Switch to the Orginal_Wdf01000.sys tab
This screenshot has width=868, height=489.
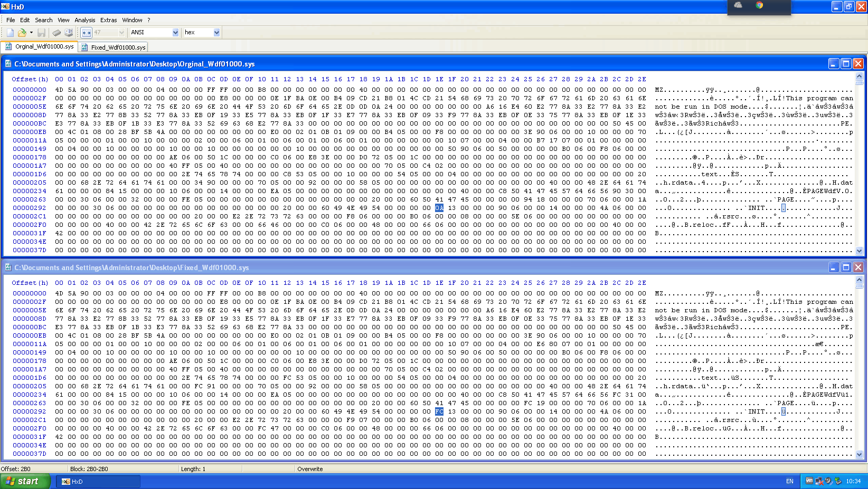coord(40,46)
